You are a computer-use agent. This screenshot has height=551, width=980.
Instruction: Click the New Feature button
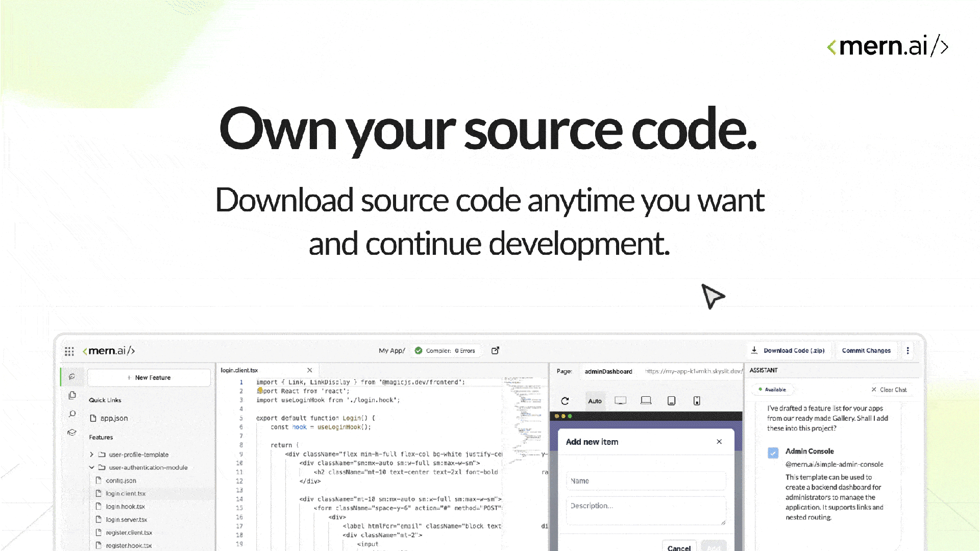149,377
